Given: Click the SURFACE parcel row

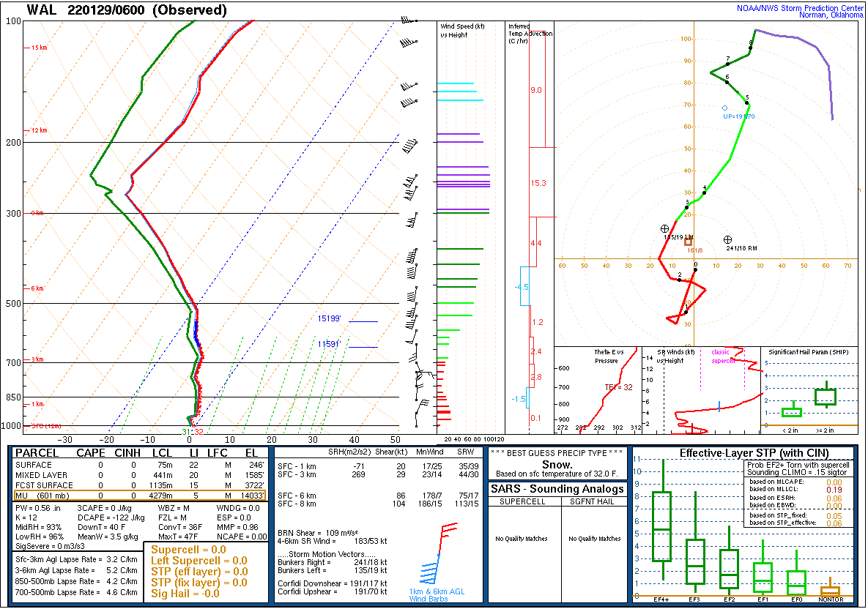Looking at the screenshot, I should 139,465.
